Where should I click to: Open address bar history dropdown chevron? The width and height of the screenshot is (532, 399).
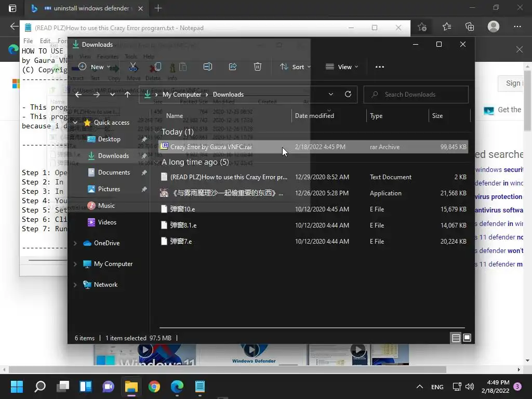pyautogui.click(x=331, y=95)
